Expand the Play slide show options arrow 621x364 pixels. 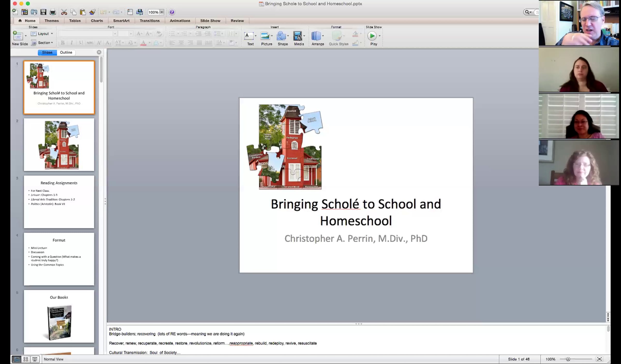(380, 36)
